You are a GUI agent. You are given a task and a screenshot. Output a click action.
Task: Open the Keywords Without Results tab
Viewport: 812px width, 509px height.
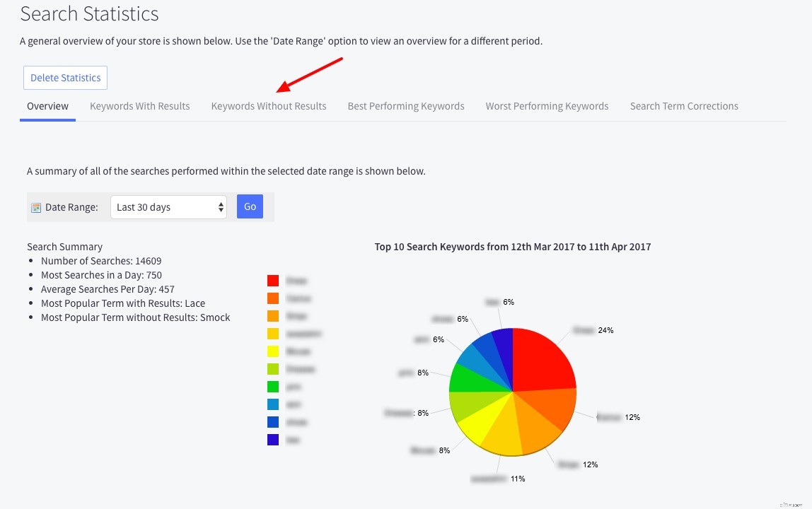tap(268, 105)
